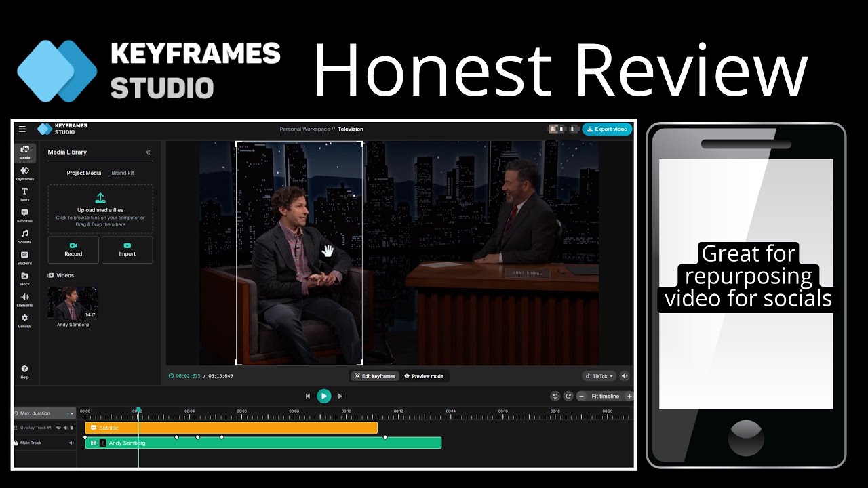Switch to Preview mode

coord(424,376)
